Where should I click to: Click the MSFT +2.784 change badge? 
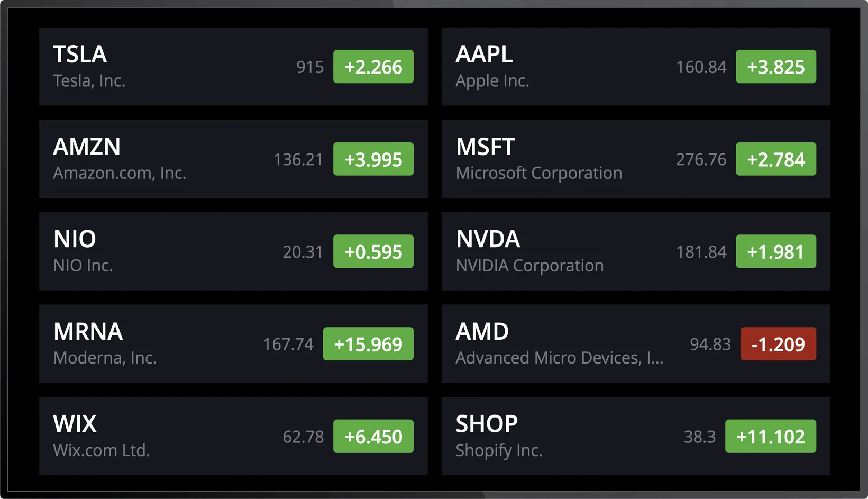[775, 159]
